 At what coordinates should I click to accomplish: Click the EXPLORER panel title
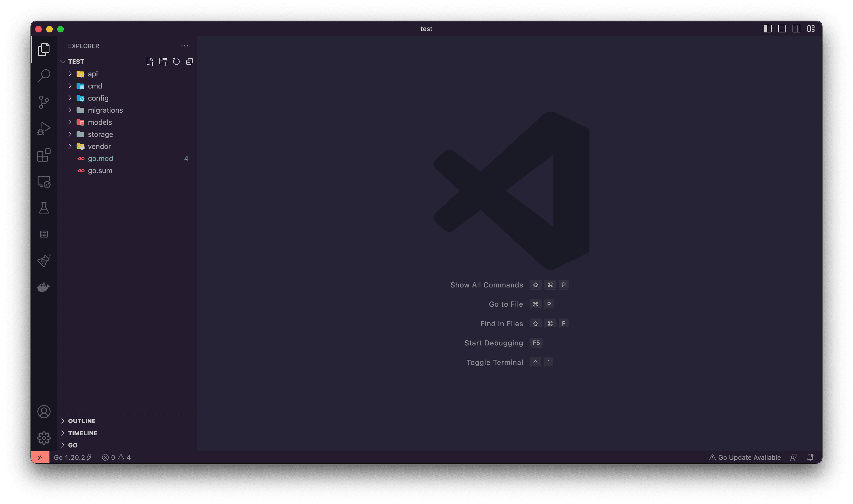click(84, 46)
